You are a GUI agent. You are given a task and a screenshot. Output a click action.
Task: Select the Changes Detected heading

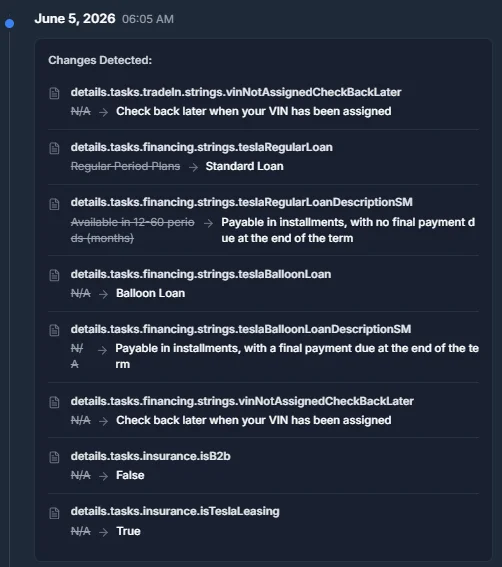pos(100,60)
